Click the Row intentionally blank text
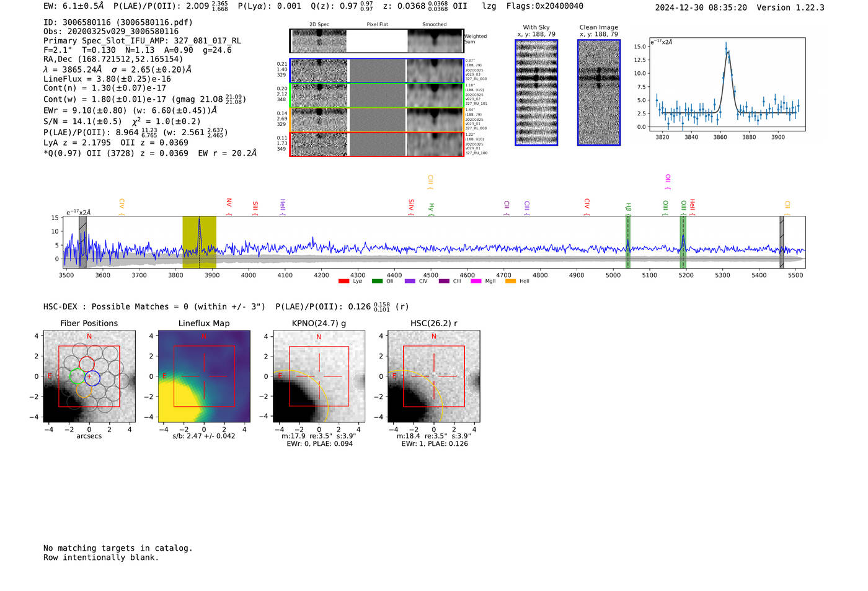Screen dimensions: 868x591 coord(101,558)
